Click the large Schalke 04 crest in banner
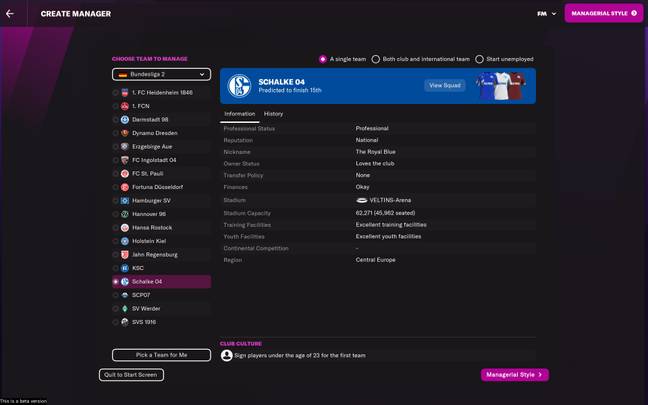Image resolution: width=648 pixels, height=405 pixels. [x=239, y=86]
